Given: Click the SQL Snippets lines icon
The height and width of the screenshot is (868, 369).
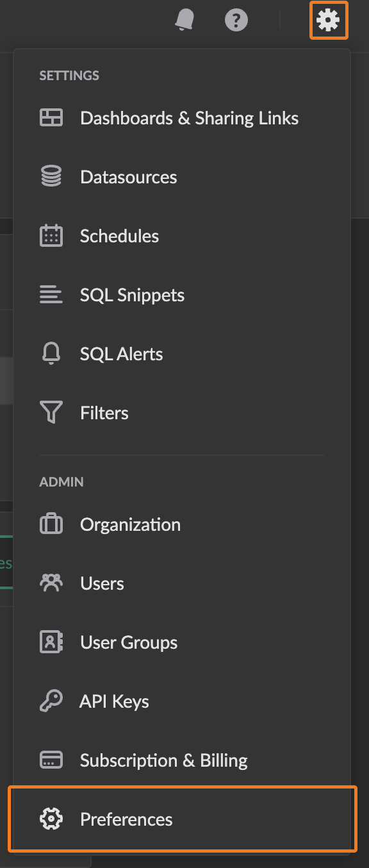Looking at the screenshot, I should pyautogui.click(x=51, y=295).
